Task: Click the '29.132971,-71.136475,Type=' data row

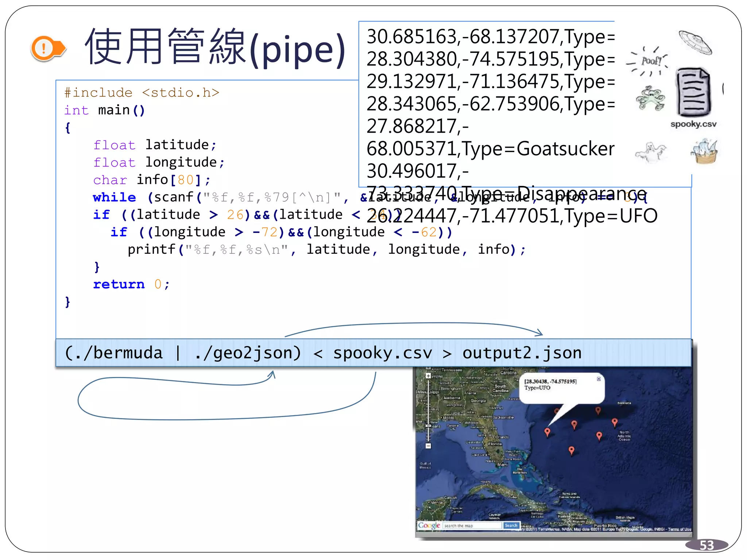Action: click(491, 81)
